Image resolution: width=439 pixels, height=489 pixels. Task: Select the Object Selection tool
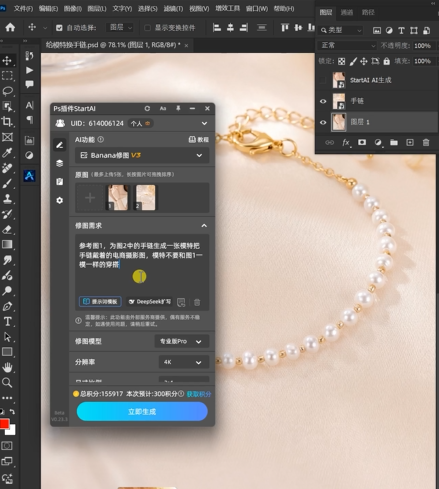(7, 106)
